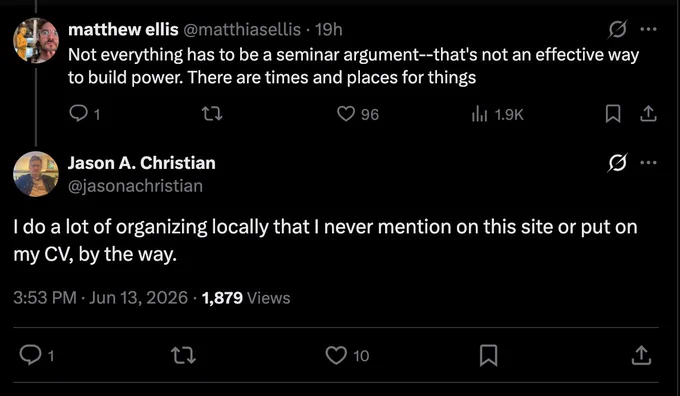Open more options for matthew ellis's tweet
This screenshot has height=396, width=680.
(648, 29)
